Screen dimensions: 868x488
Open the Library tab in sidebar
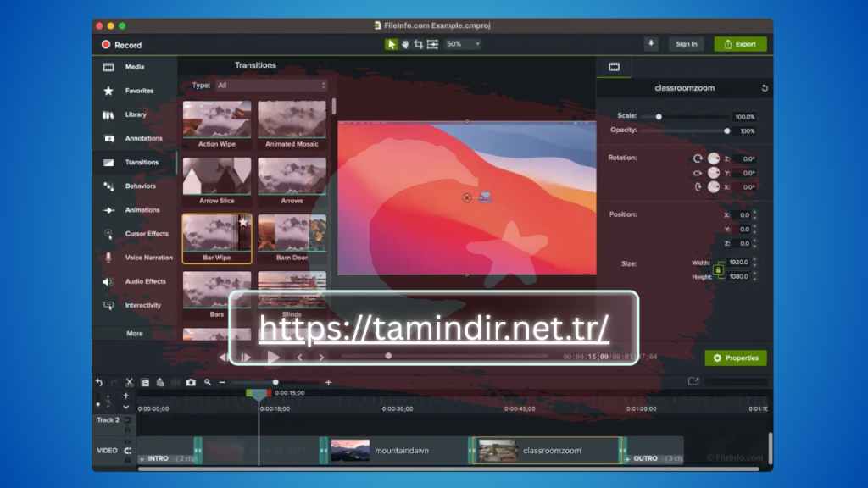coord(135,114)
